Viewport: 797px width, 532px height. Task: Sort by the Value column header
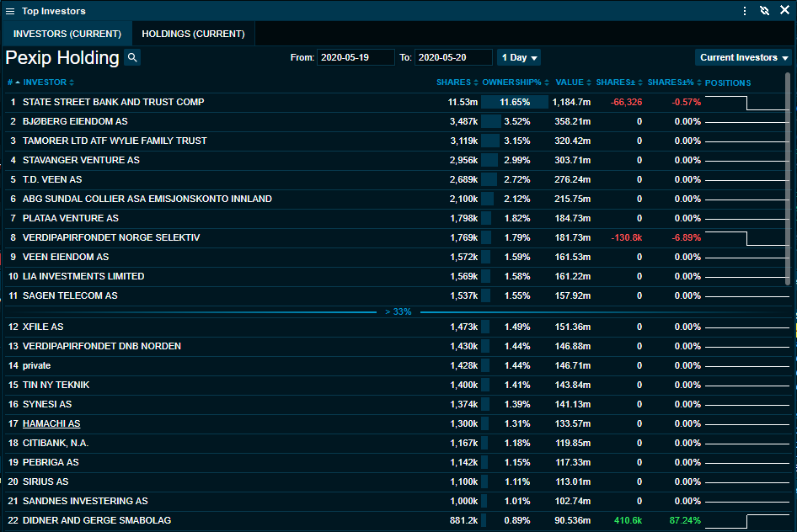click(x=573, y=82)
